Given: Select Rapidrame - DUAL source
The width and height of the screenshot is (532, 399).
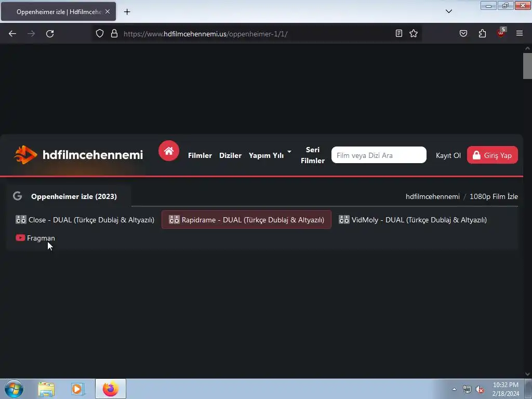Looking at the screenshot, I should click(246, 220).
